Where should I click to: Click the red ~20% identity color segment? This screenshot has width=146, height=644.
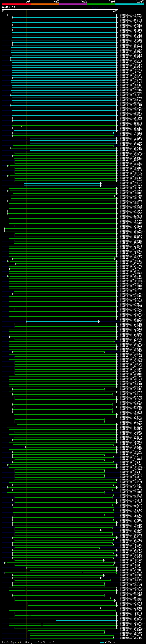[x=16, y=4]
